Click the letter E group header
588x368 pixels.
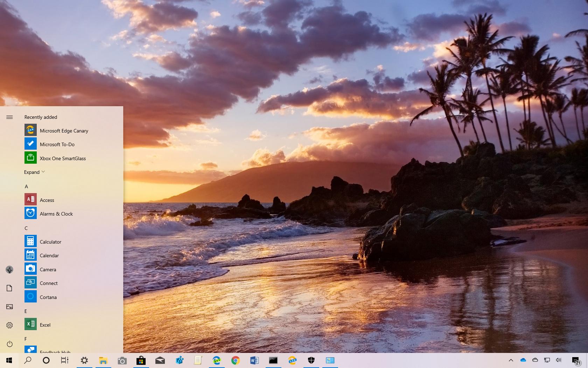(26, 311)
